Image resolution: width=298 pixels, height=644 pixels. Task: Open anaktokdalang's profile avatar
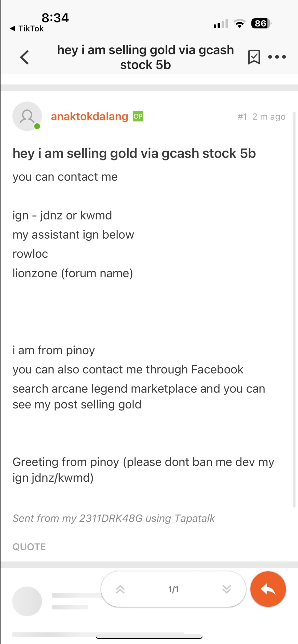point(27,116)
